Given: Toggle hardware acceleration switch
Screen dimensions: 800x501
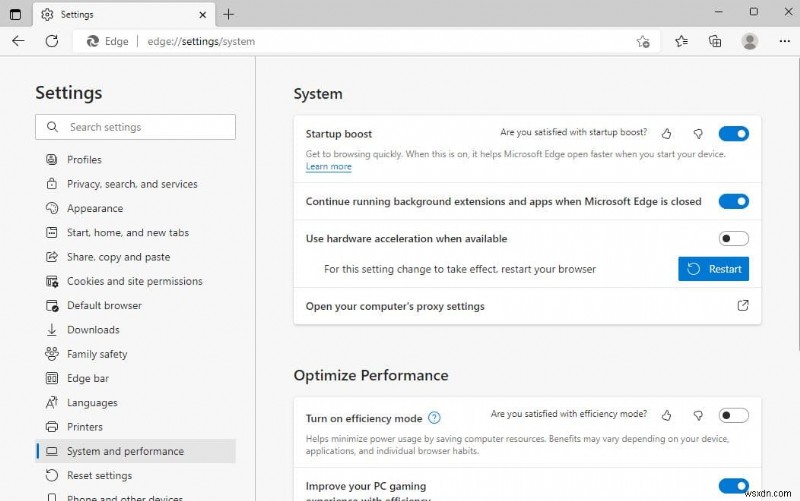Looking at the screenshot, I should 734,239.
